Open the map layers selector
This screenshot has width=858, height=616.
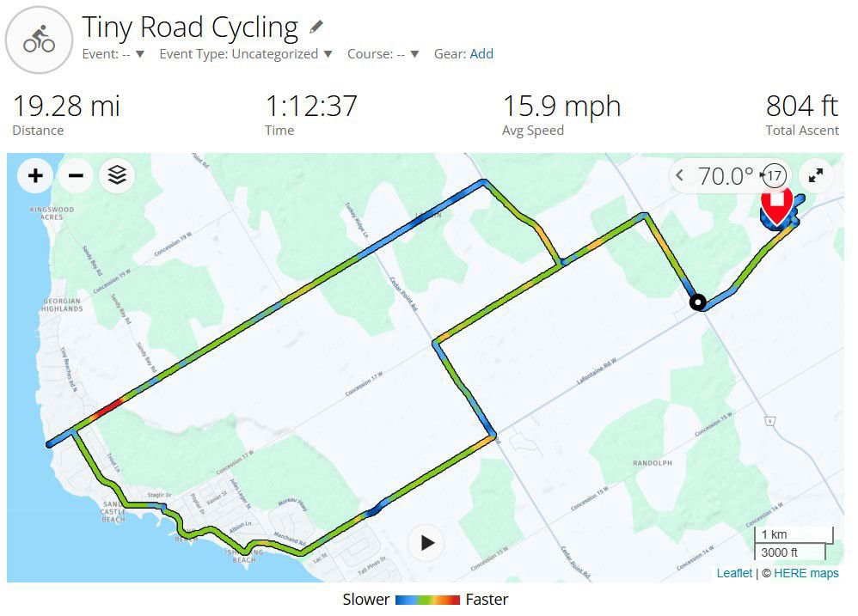(117, 175)
